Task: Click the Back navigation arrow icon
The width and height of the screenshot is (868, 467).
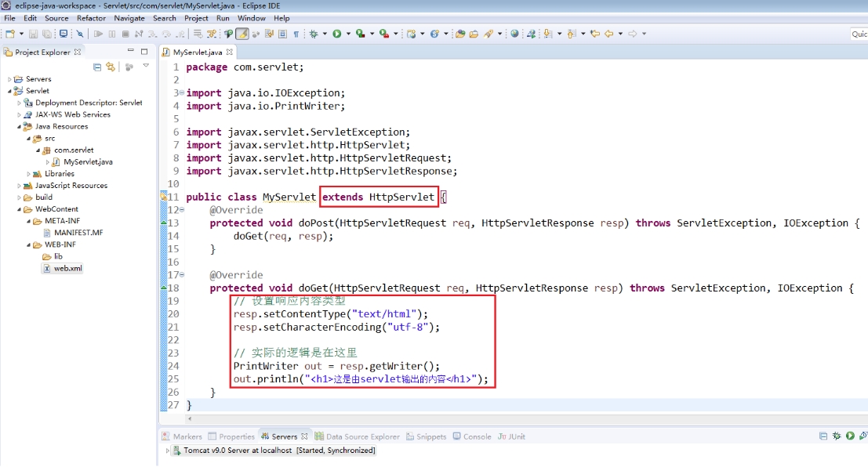Action: tap(609, 34)
